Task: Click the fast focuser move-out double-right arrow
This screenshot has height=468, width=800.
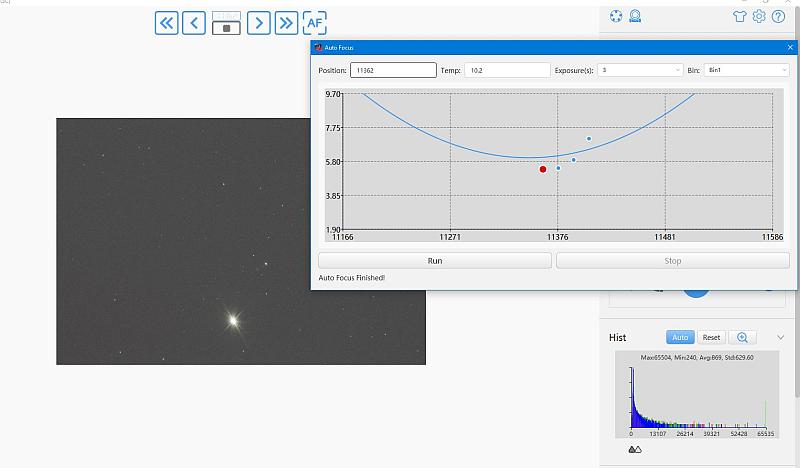Action: click(x=286, y=23)
